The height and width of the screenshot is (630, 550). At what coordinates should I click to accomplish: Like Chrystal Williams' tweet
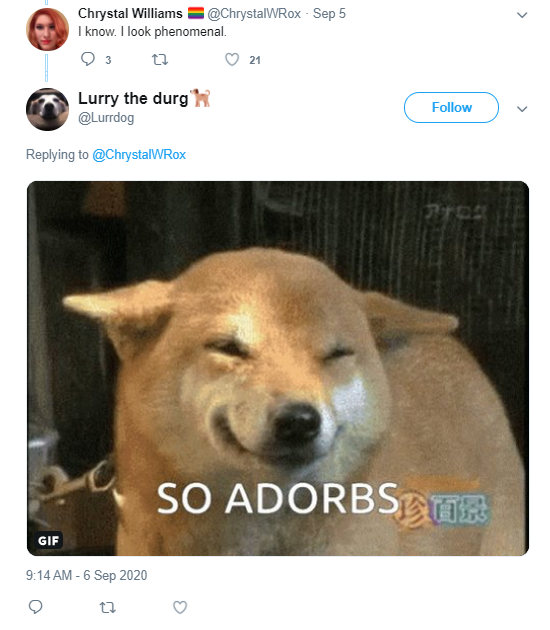click(232, 59)
